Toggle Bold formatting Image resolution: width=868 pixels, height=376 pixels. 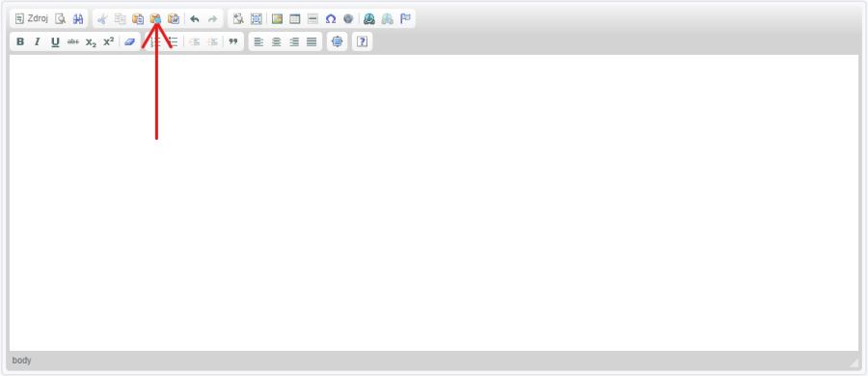click(20, 41)
